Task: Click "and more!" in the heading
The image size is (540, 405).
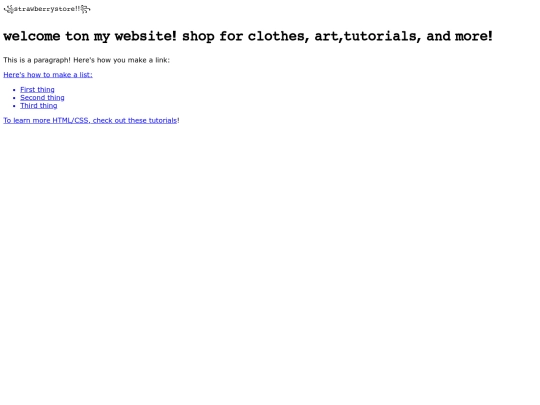Action: tap(459, 36)
